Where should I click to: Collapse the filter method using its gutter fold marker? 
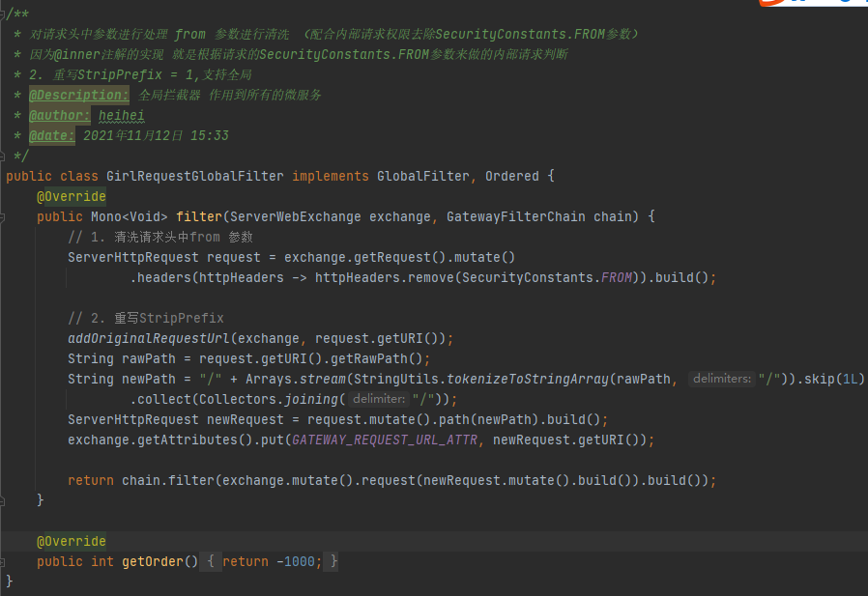tap(2, 217)
